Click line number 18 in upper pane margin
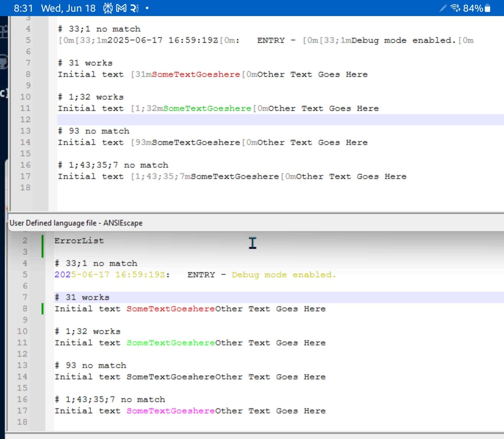Screen dimensions: 504x439 pos(26,188)
